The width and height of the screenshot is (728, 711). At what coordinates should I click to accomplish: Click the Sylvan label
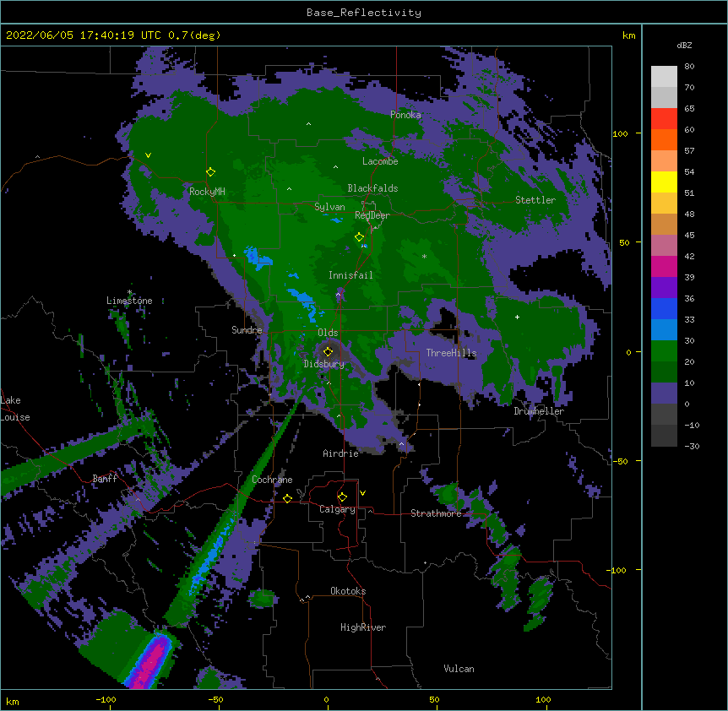coord(329,207)
